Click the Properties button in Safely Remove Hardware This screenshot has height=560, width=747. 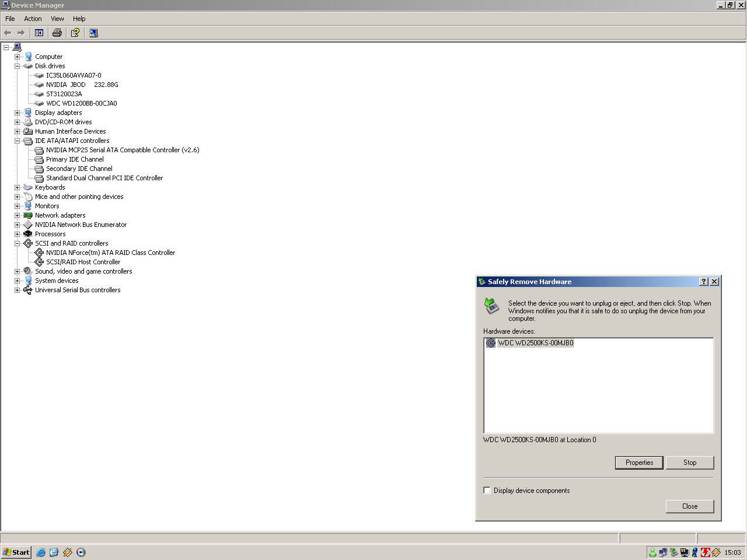[639, 463]
